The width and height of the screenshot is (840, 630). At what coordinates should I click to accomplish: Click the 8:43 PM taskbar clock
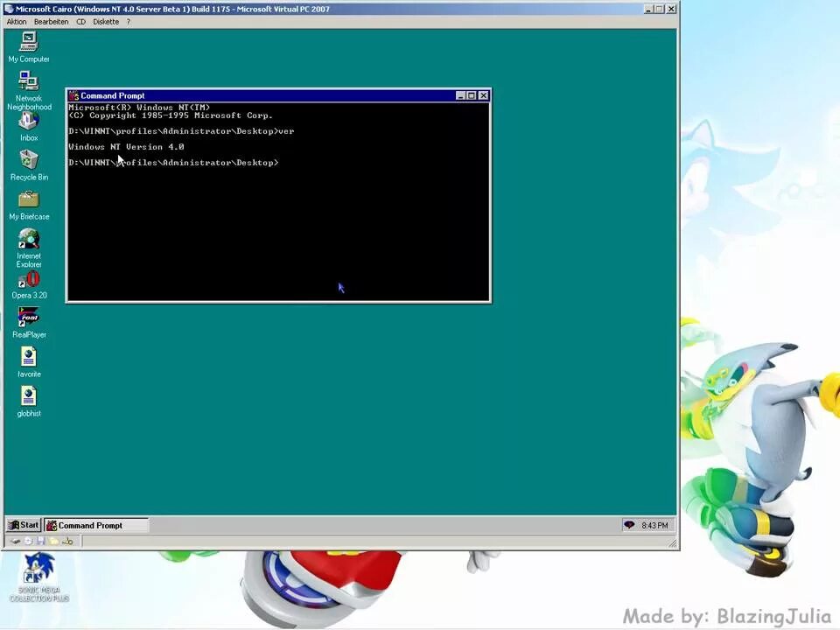[x=654, y=526]
